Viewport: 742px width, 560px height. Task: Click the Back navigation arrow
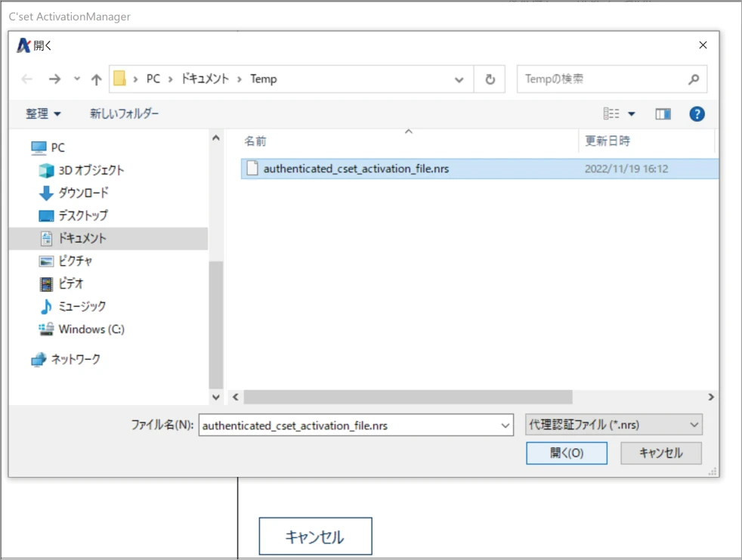click(27, 79)
